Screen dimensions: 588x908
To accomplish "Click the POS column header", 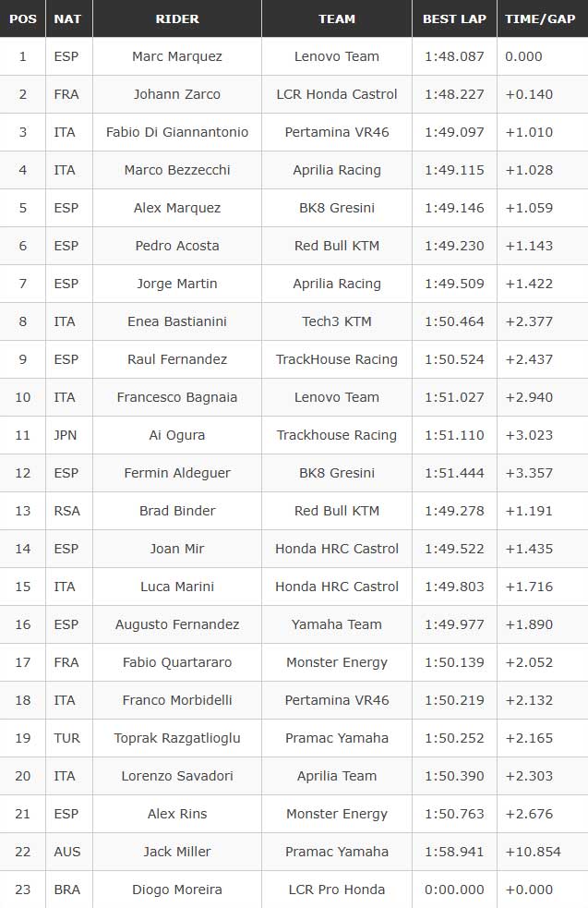I will 23,18.
